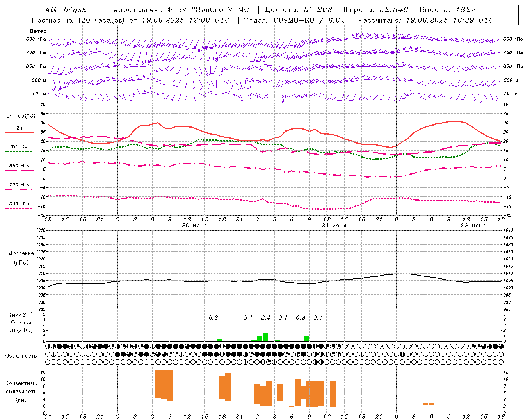Viewport: 525px width, 420px height.
Task: Click the '21 июня' date label
Action: tap(333, 226)
